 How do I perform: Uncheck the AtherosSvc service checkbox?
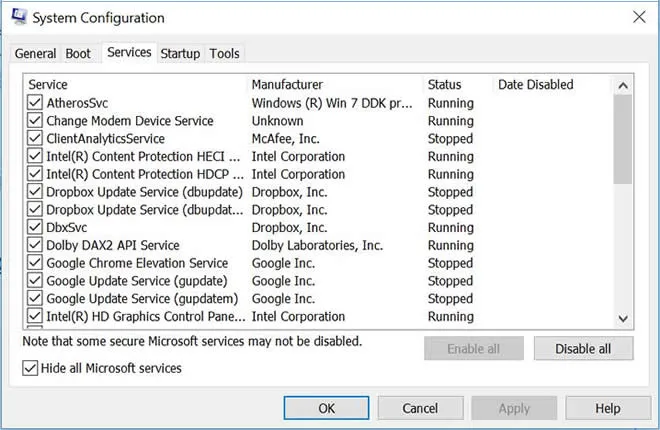point(35,103)
